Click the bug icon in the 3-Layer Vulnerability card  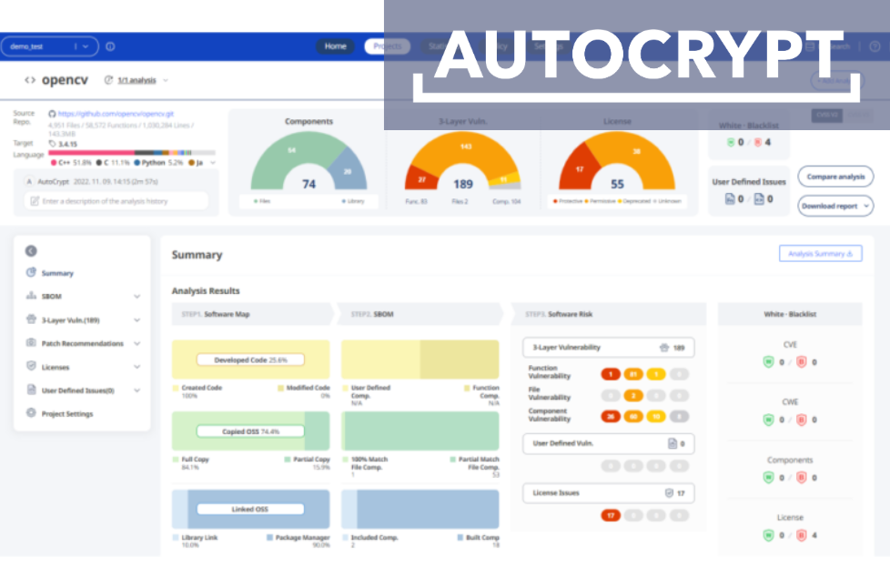pos(664,348)
